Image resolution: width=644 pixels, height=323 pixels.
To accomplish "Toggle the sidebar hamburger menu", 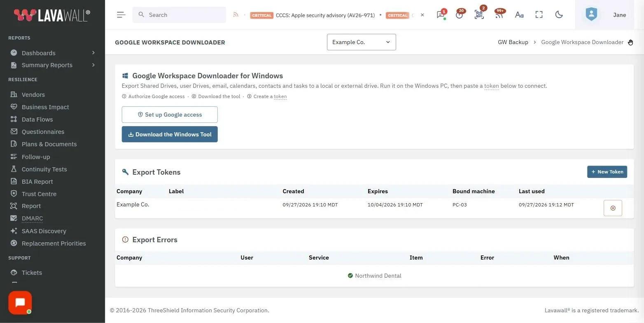I will pyautogui.click(x=121, y=15).
